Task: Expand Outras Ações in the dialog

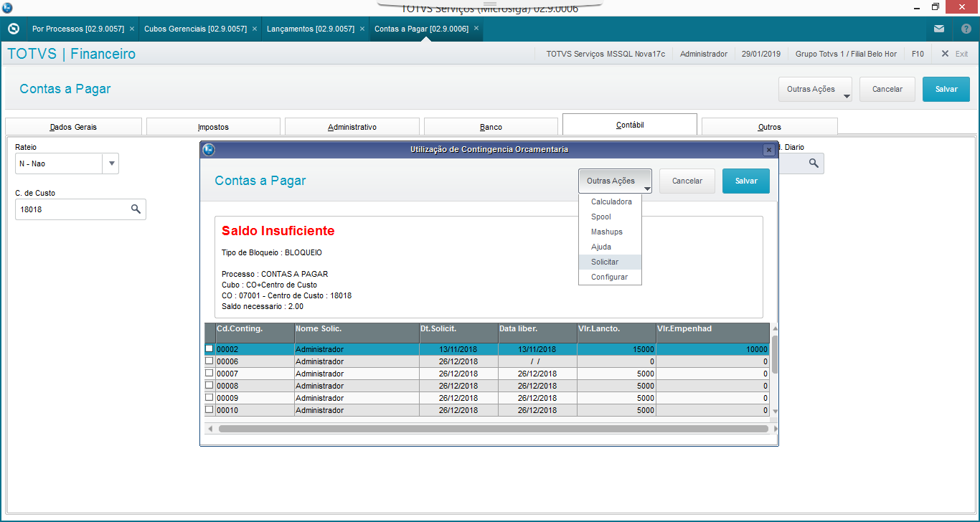Action: [x=616, y=181]
